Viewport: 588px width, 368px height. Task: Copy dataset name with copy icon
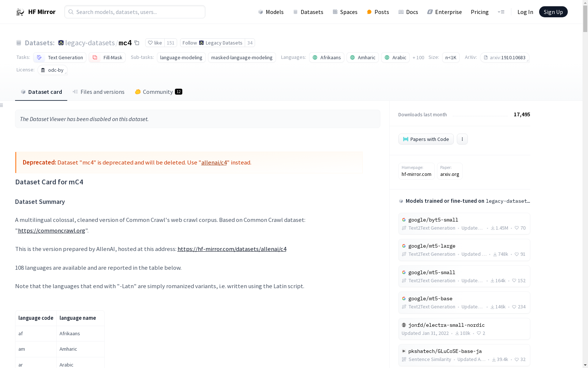click(x=137, y=43)
